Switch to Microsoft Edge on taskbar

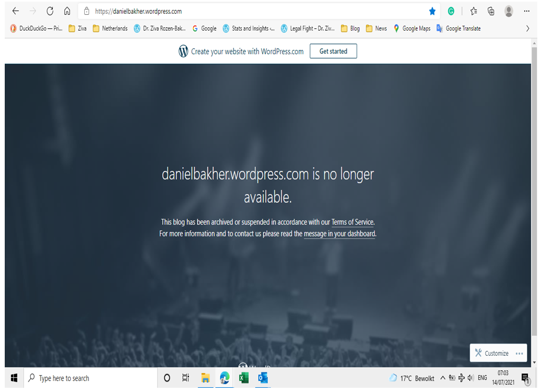[x=224, y=378]
